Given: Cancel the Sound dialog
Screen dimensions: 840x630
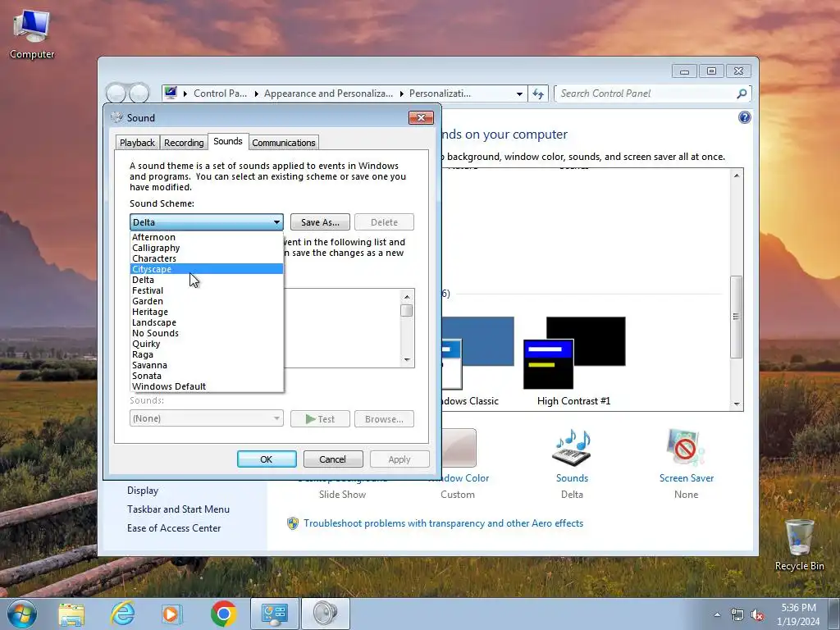Looking at the screenshot, I should coord(333,459).
